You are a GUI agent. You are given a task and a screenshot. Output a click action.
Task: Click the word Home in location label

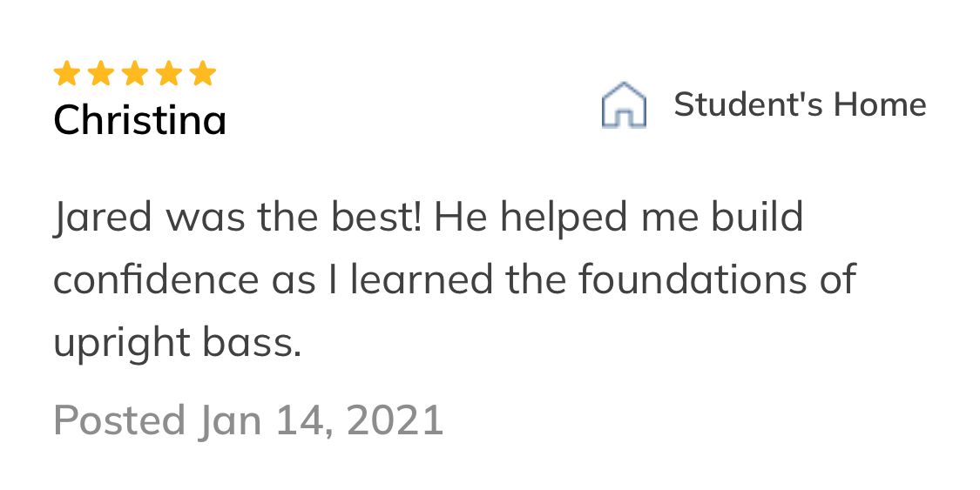(879, 104)
